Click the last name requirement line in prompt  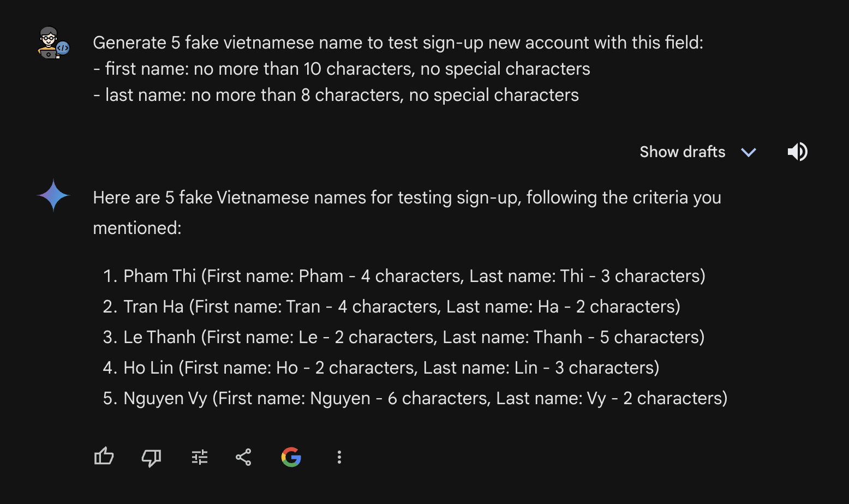(336, 95)
